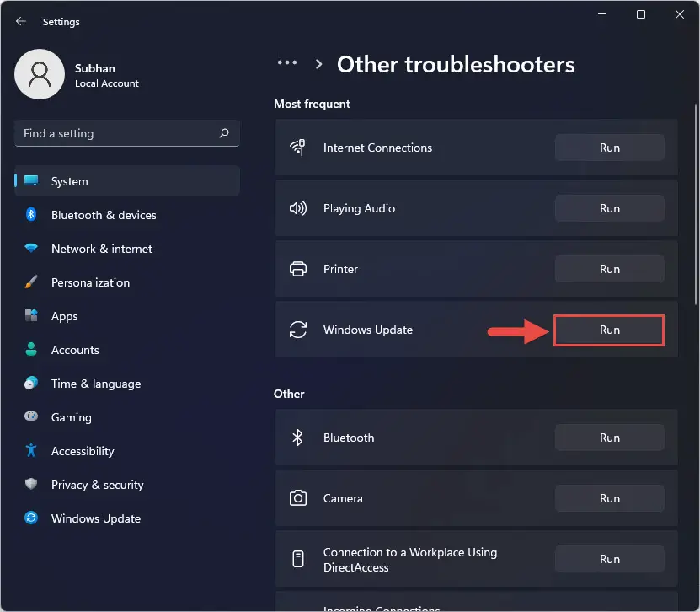Click the vertical scrollbar thumb

coord(695,205)
